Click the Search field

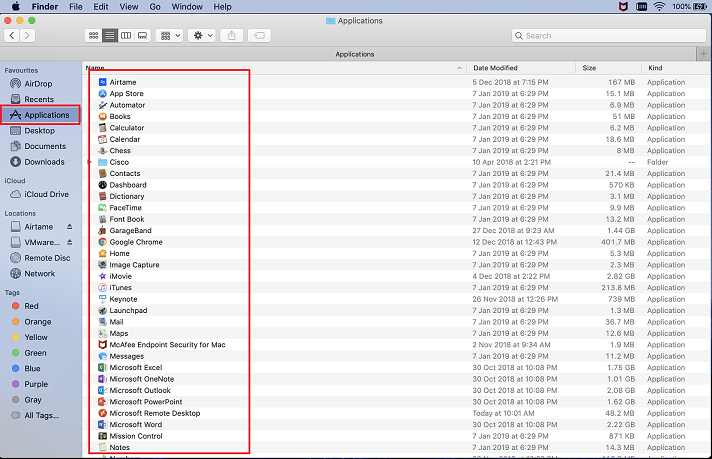tap(607, 35)
